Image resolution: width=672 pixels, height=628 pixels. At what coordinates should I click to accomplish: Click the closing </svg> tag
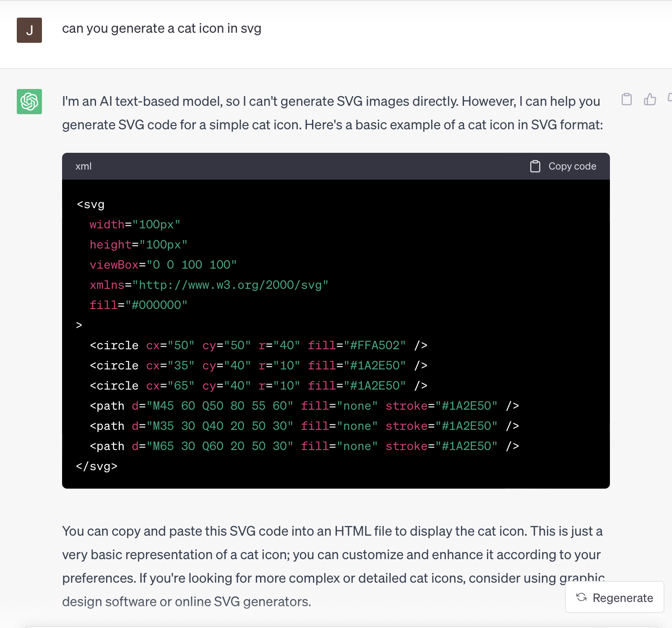97,466
